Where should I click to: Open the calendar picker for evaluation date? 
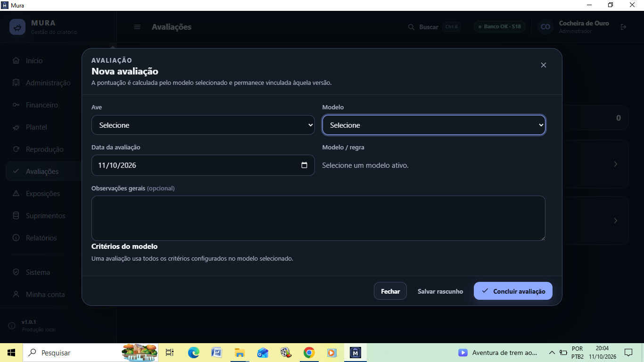point(304,165)
